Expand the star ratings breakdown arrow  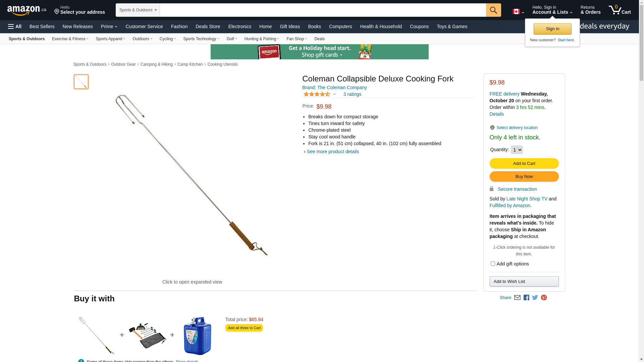334,94
